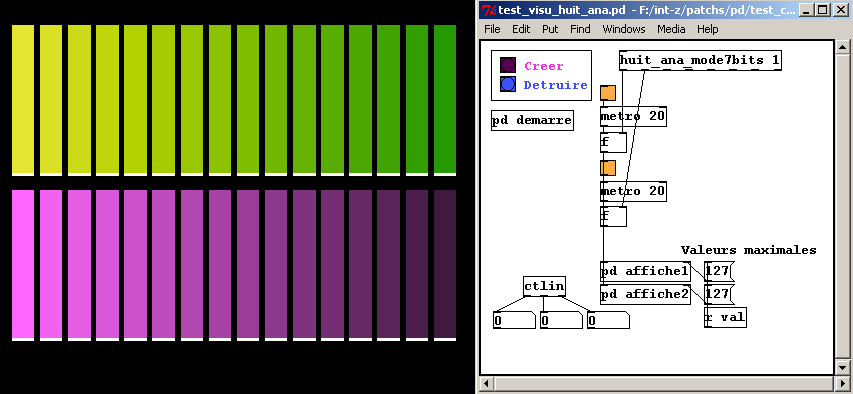This screenshot has width=853, height=394.
Task: Open the Media menu
Action: click(x=671, y=29)
